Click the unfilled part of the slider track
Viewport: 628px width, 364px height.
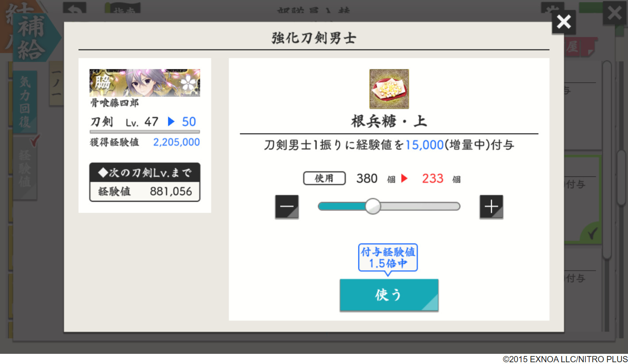(x=420, y=206)
